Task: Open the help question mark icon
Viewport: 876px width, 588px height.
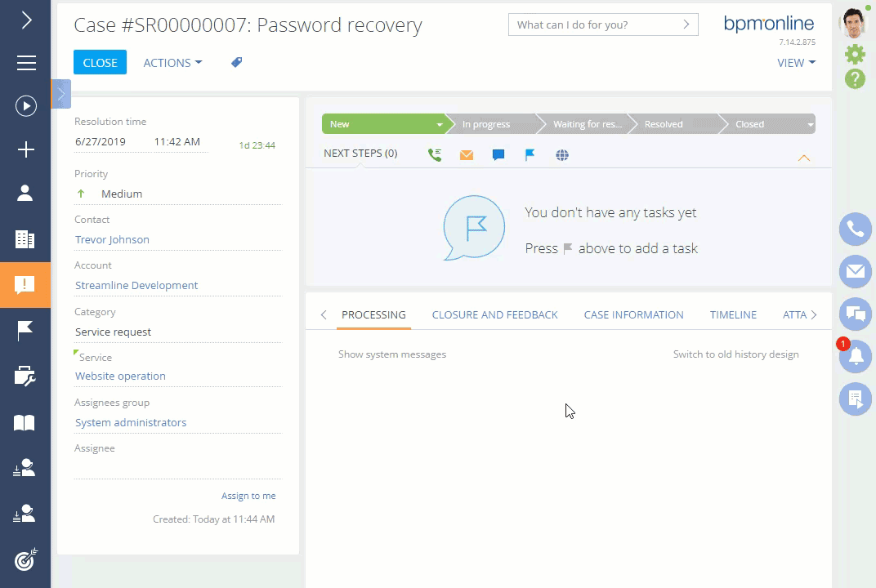Action: 855,78
